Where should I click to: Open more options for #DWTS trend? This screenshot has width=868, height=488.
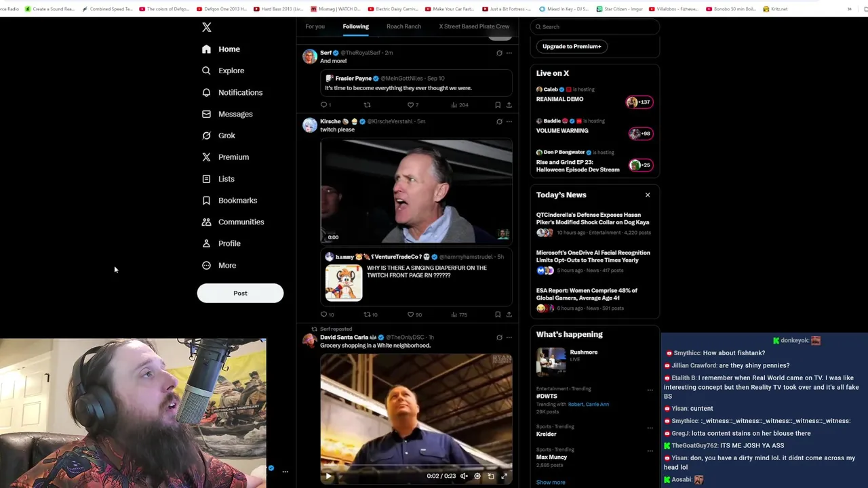(x=650, y=390)
